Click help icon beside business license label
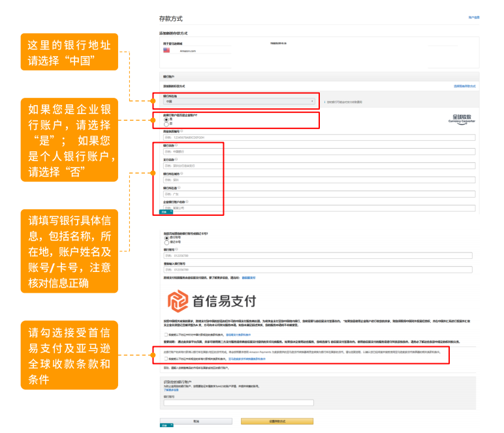The height and width of the screenshot is (433, 504). click(181, 131)
